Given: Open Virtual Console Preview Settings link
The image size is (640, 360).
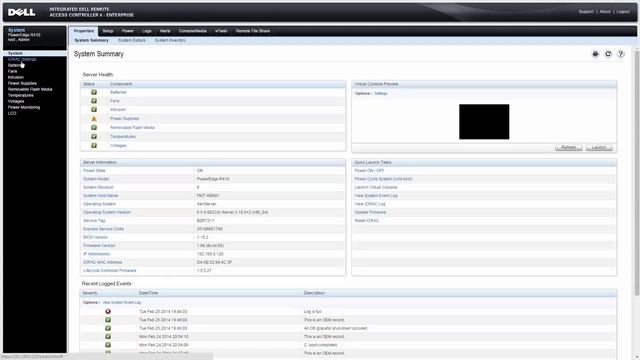Looking at the screenshot, I should click(x=380, y=93).
